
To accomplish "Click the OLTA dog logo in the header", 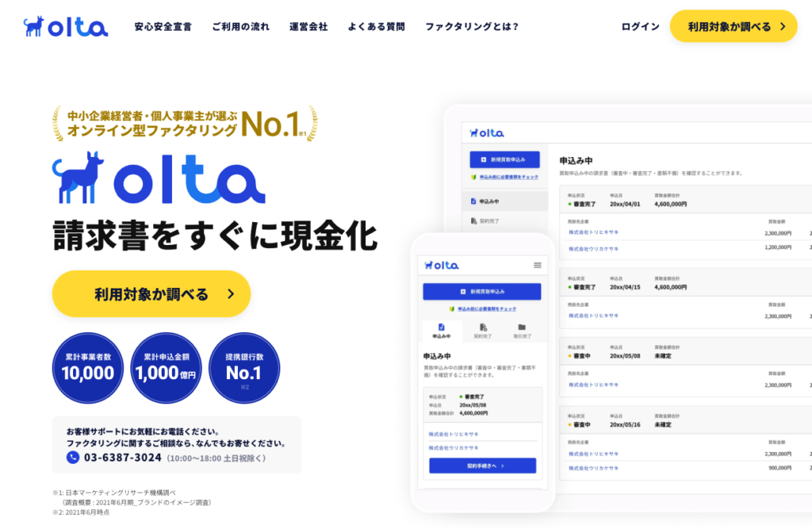I will point(65,26).
